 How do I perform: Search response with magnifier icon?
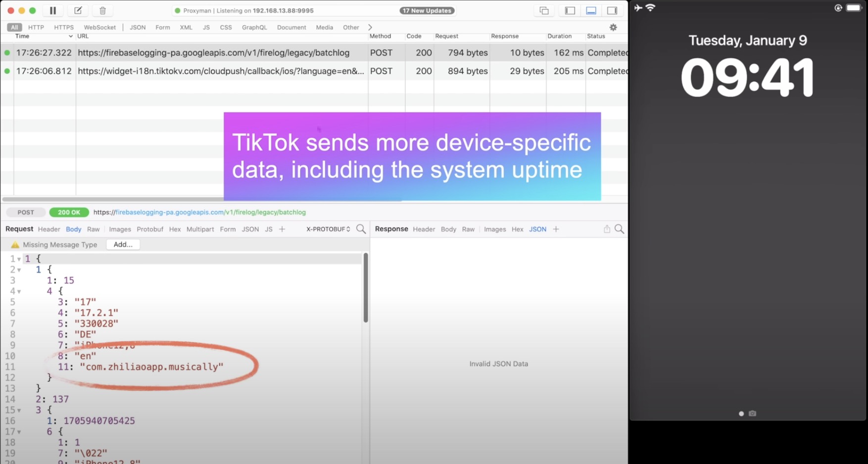coord(619,229)
